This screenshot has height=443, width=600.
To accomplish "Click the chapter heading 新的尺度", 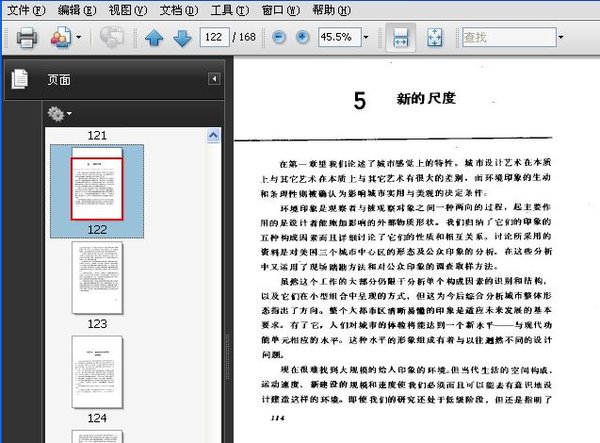I will tap(426, 98).
